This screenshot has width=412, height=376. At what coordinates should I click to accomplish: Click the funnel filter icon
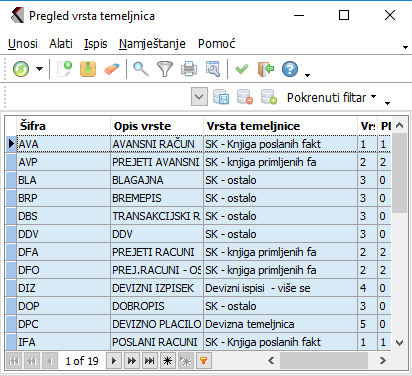tap(165, 69)
